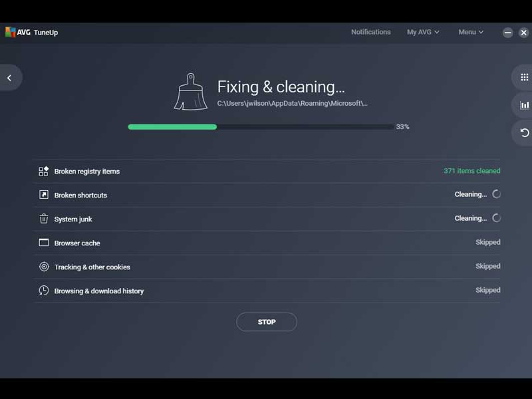Click the rescue undo arrow icon
532x399 pixels.
pos(524,132)
